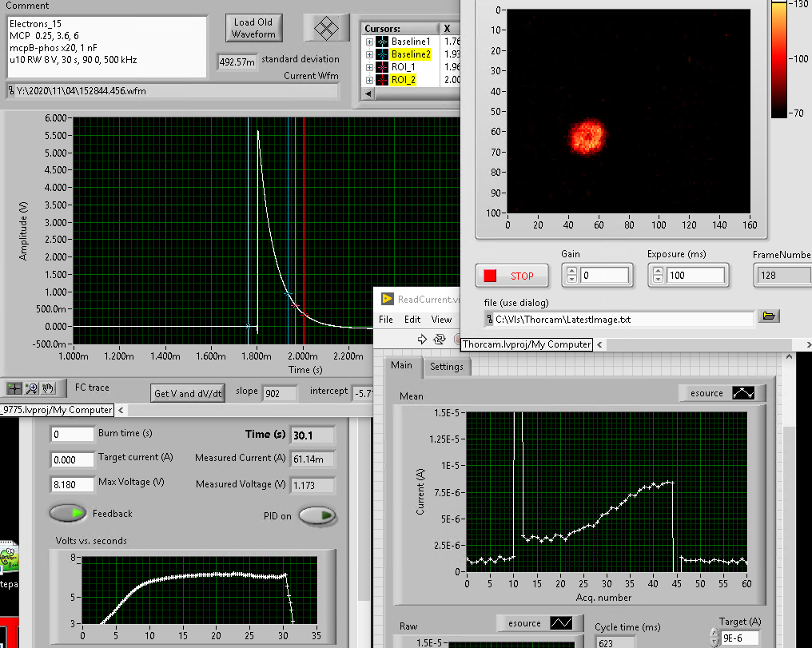Click the Run arrow in ReadCurrent toolbar

[423, 339]
